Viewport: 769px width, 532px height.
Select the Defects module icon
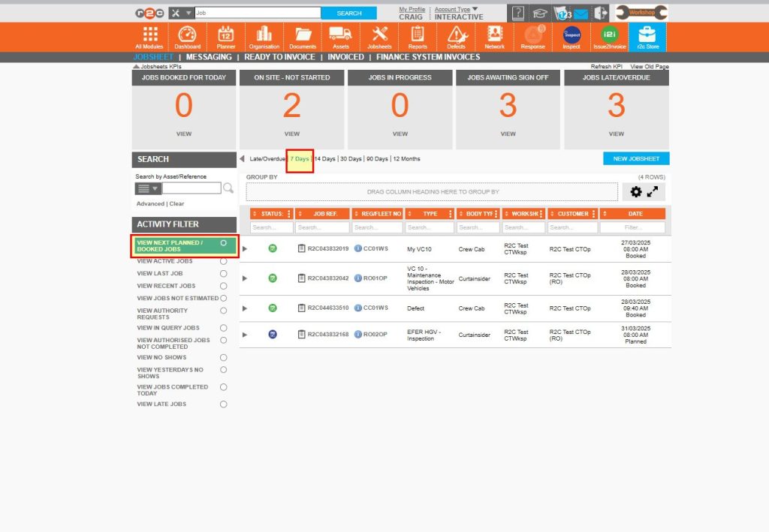(456, 36)
